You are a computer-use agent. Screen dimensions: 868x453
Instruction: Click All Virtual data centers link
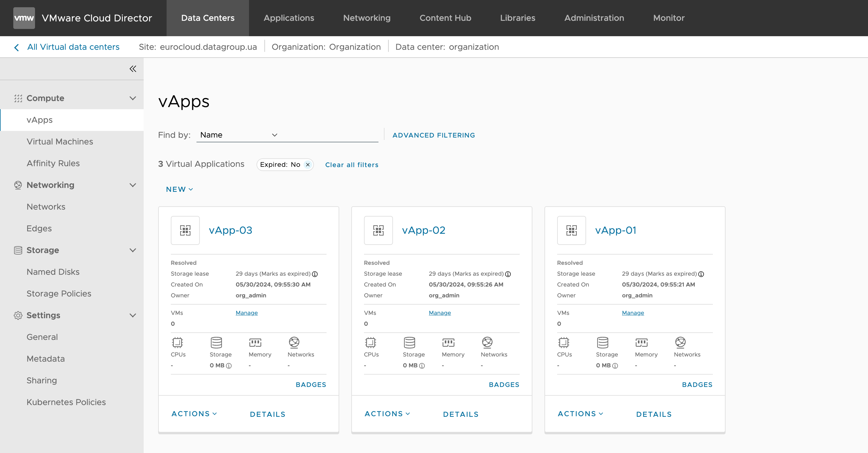pos(73,47)
